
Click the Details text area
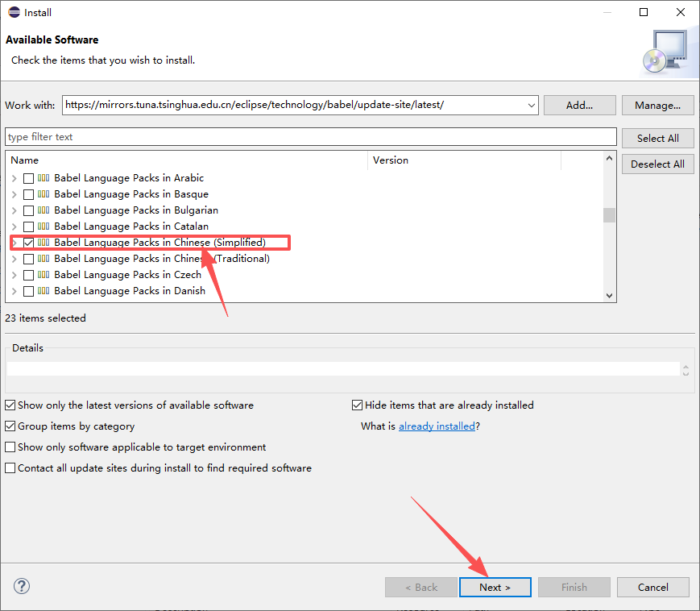tap(343, 369)
